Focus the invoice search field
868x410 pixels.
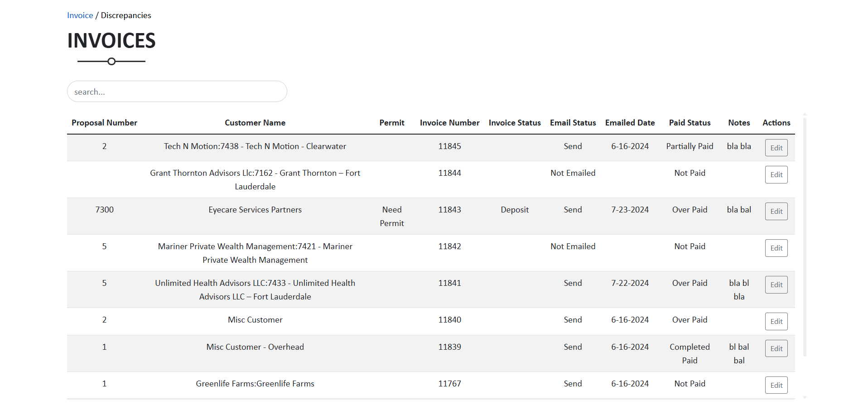[177, 92]
